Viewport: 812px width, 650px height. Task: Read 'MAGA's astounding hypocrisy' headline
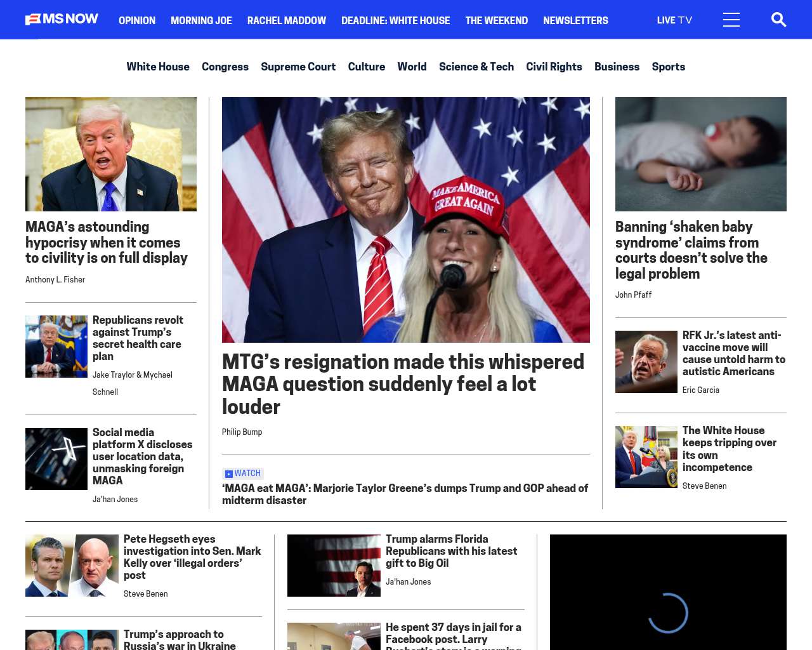click(x=107, y=242)
